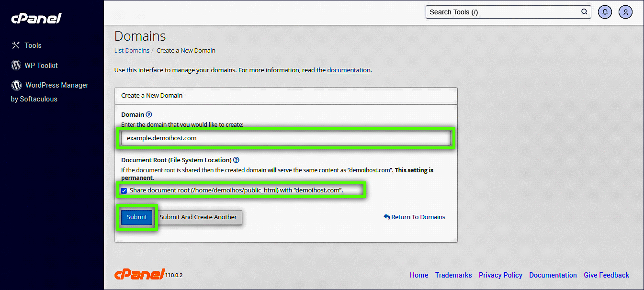Go to List Domains breadcrumb
The height and width of the screenshot is (290, 644).
[132, 50]
